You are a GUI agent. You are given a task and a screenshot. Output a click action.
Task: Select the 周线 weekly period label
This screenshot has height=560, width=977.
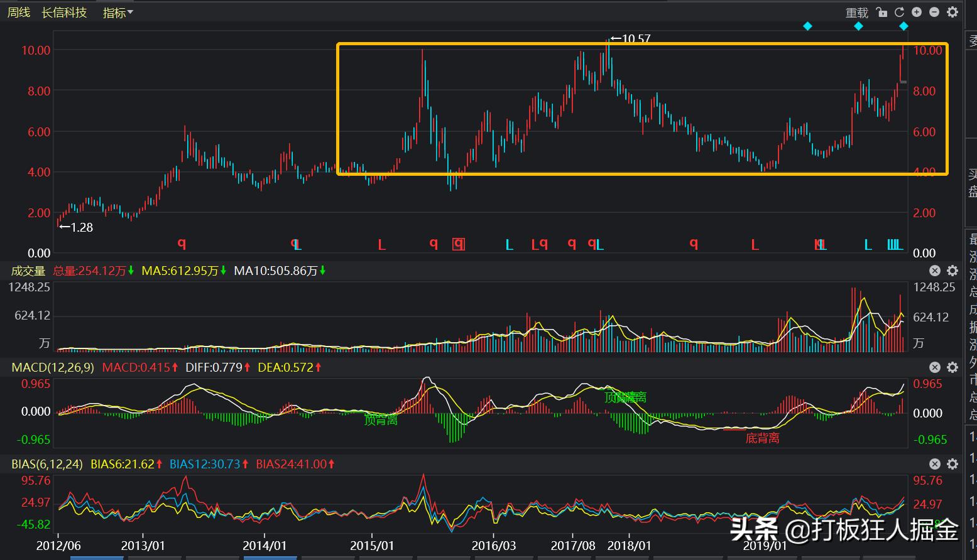click(19, 13)
